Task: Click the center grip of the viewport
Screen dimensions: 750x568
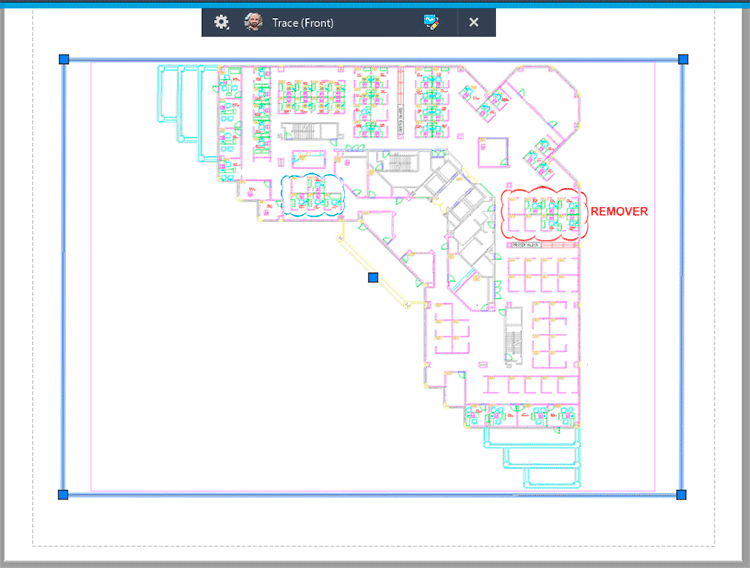Action: click(x=373, y=278)
